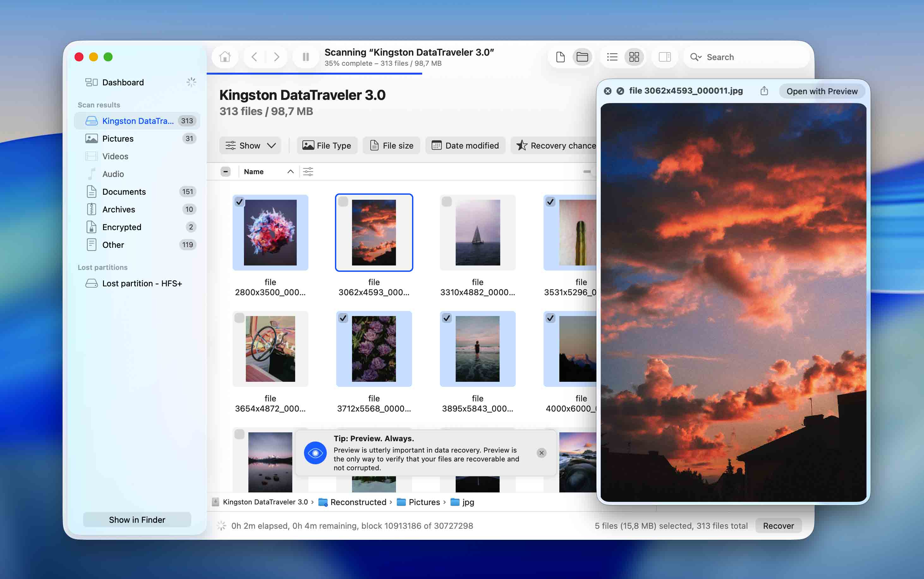924x579 pixels.
Task: Uncheck file 2800x3500 checkbox
Action: tap(239, 201)
